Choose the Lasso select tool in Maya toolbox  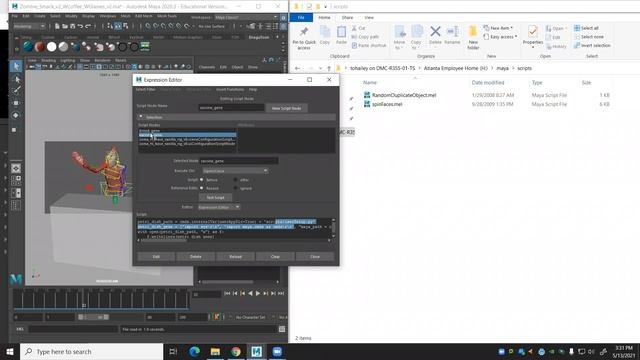(x=16, y=79)
